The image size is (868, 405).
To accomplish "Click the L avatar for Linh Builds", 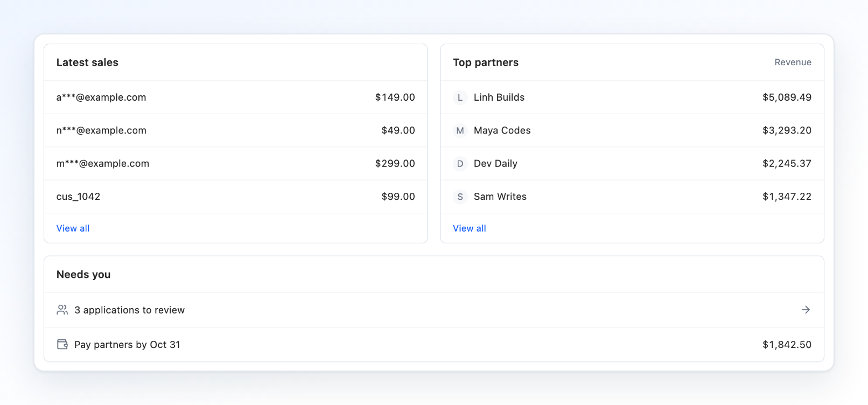I will 460,97.
